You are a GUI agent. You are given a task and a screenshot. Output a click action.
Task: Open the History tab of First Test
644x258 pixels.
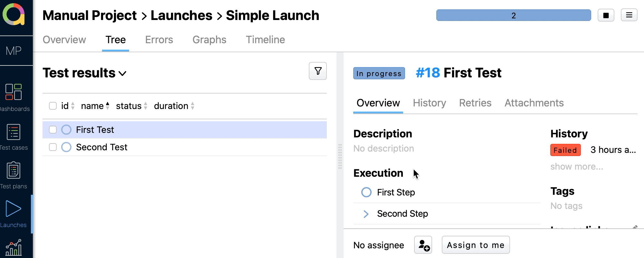tap(429, 103)
